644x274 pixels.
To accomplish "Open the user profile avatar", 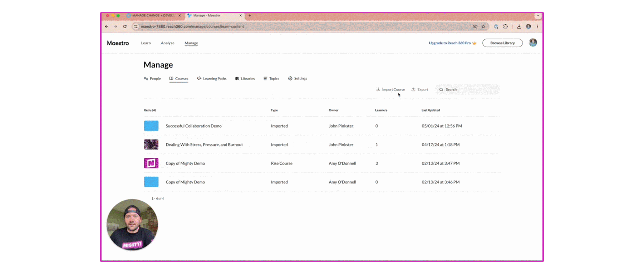I will point(533,43).
